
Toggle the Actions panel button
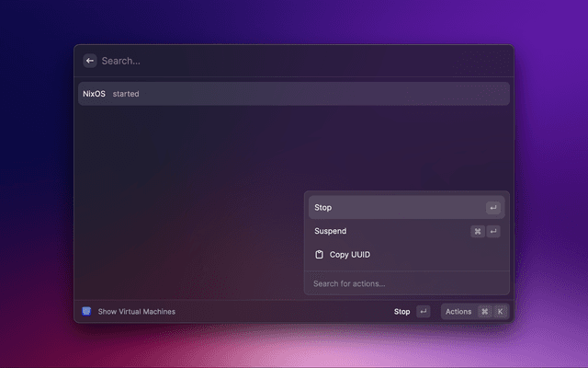(458, 312)
